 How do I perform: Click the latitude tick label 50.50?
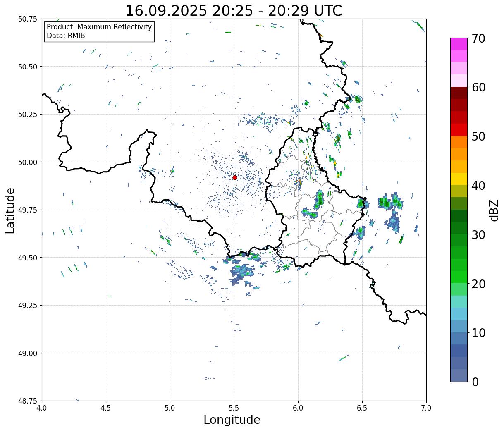[28, 67]
